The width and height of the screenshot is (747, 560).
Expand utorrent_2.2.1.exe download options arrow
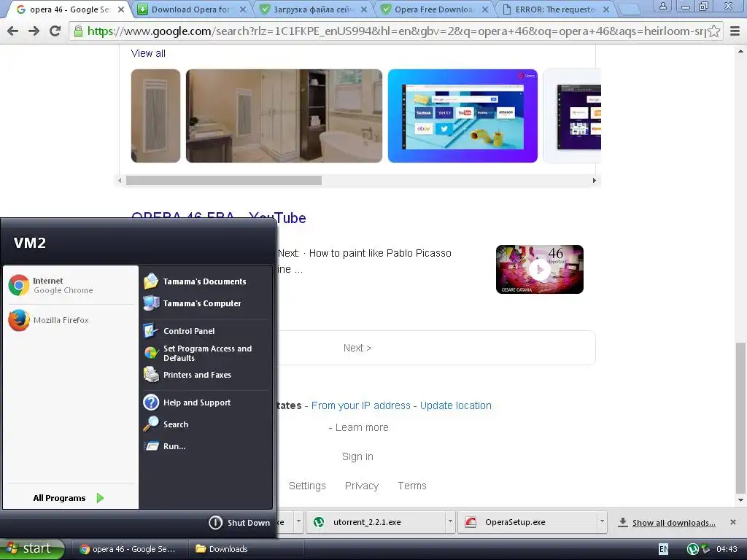click(450, 522)
